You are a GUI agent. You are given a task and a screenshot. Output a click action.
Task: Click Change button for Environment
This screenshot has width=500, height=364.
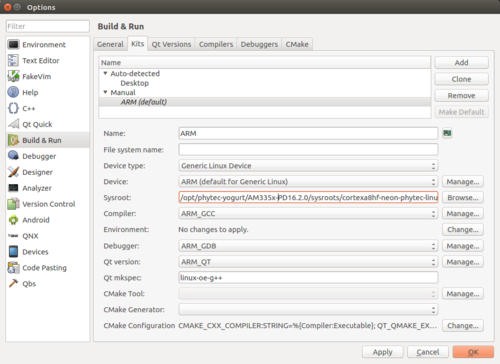tap(463, 229)
